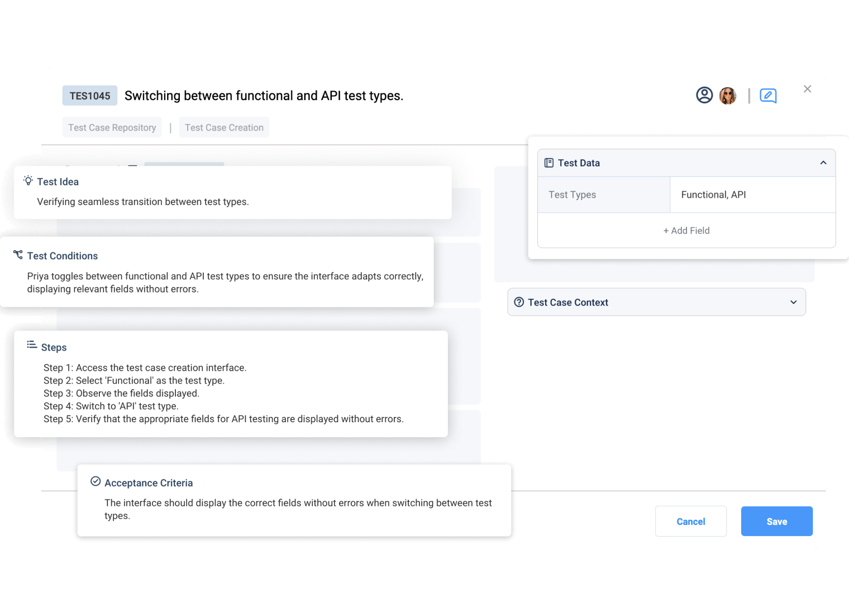Click "Step 4: Switch to 'API' test type."

point(111,406)
